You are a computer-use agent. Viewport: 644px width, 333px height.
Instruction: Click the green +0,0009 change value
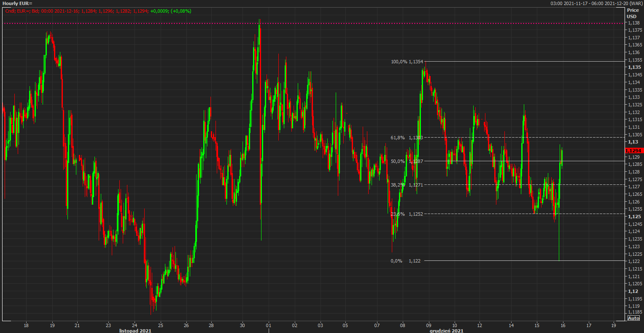tap(160, 11)
